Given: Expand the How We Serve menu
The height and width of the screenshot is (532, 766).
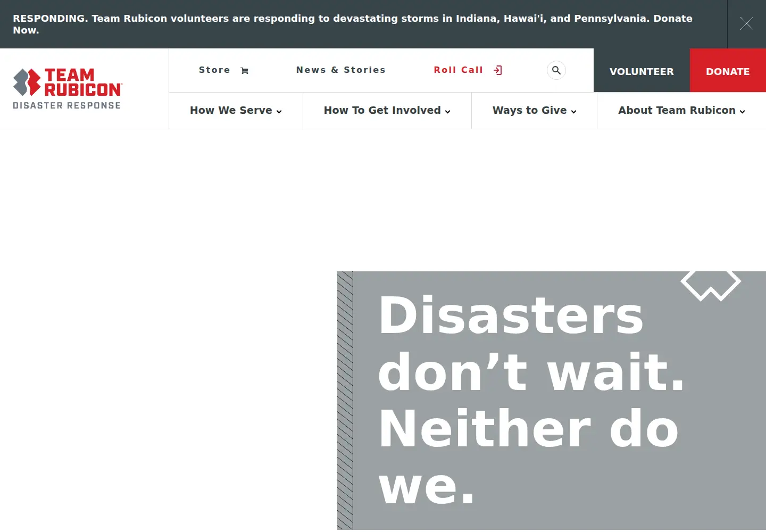Looking at the screenshot, I should point(236,111).
